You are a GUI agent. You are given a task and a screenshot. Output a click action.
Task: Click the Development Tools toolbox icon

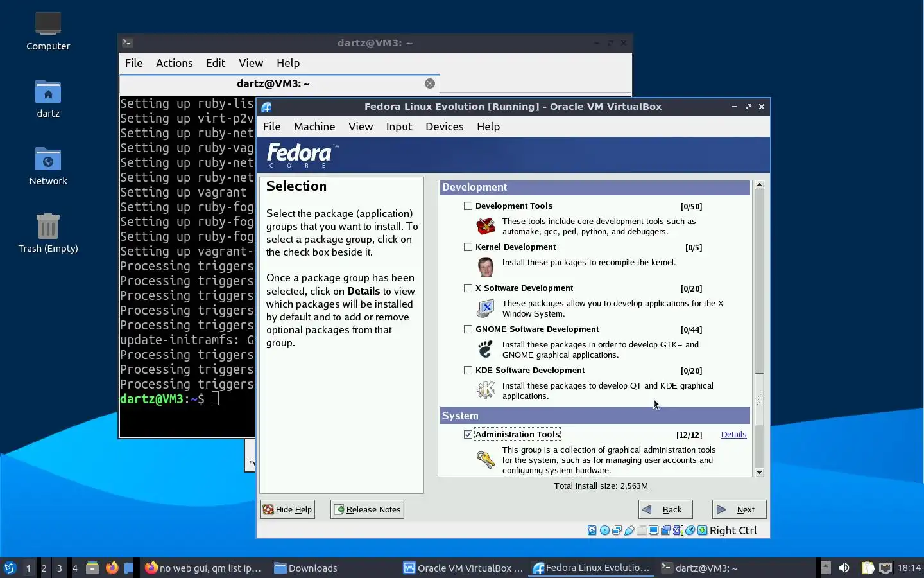[x=486, y=226]
